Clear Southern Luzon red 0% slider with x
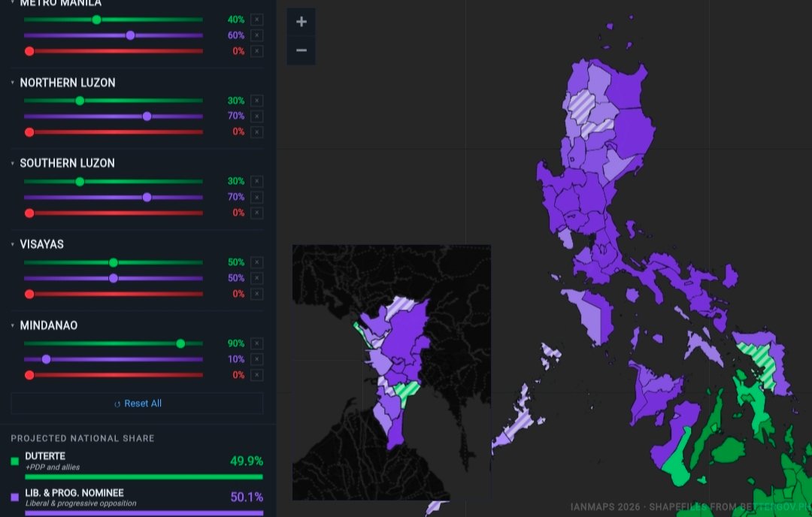This screenshot has width=812, height=517. click(257, 213)
